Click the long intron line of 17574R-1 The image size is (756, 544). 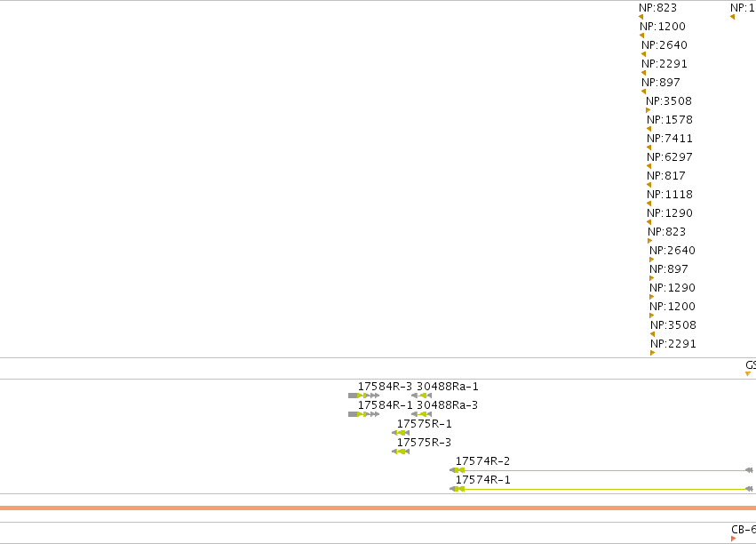point(605,489)
